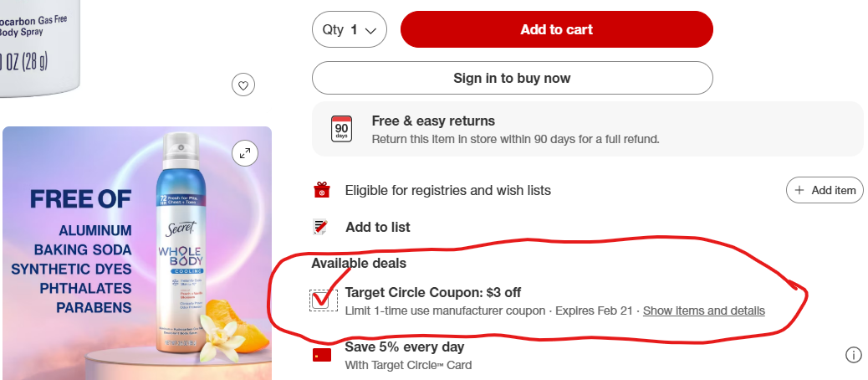This screenshot has width=868, height=380.
Task: Click the Save 5% every day offer
Action: coord(405,347)
